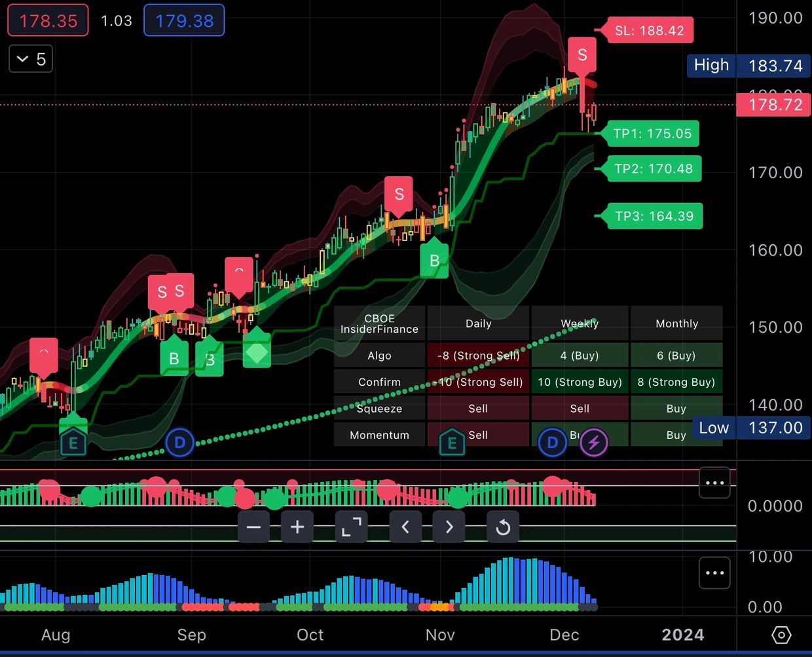Open chart settings via the gear icon
The height and width of the screenshot is (657, 812).
tap(781, 635)
